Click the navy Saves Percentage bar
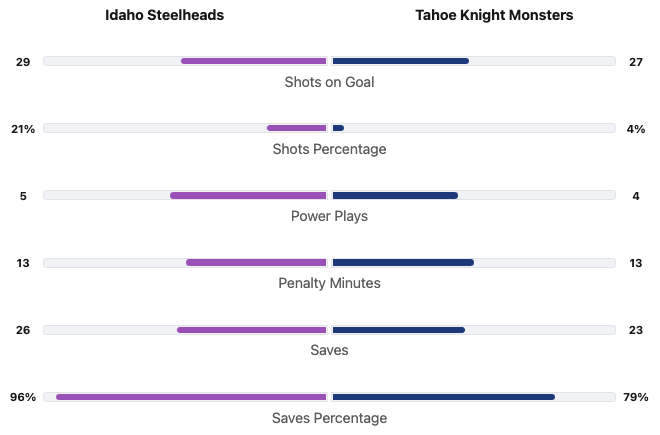The width and height of the screenshot is (660, 435). (443, 397)
